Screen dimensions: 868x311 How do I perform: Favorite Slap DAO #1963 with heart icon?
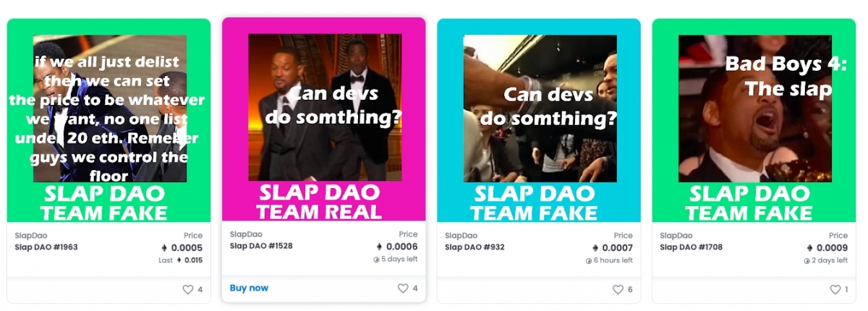click(x=188, y=289)
